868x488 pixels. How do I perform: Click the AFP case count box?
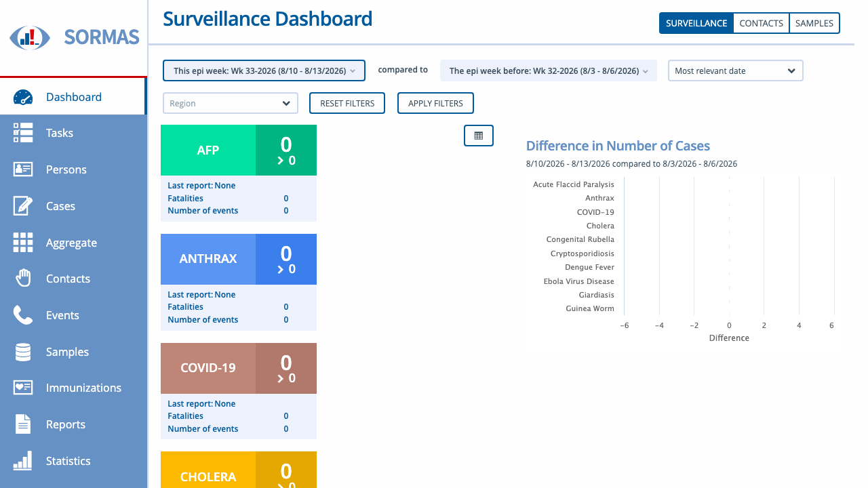point(286,150)
